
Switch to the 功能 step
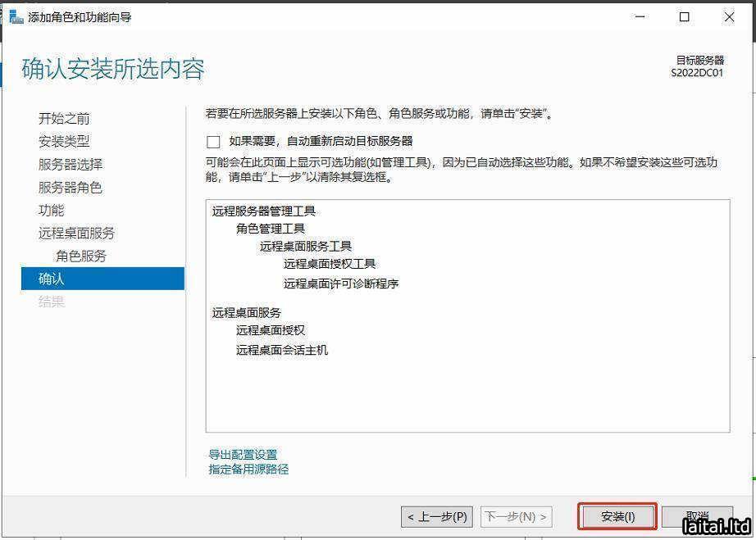(51, 210)
